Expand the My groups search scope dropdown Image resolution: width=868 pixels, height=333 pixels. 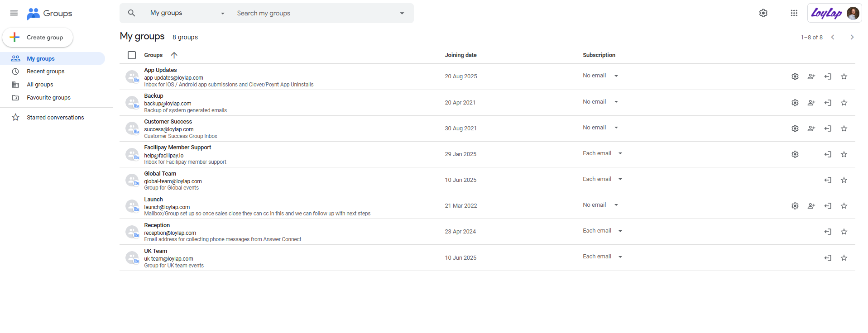tap(187, 13)
